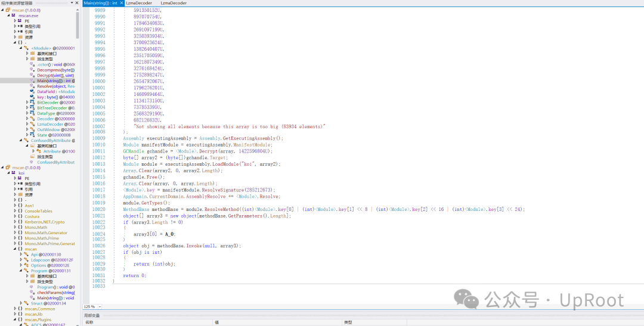Image resolution: width=644 pixels, height=326 pixels.
Task: Click the Decoder class icon
Action: coord(32,119)
